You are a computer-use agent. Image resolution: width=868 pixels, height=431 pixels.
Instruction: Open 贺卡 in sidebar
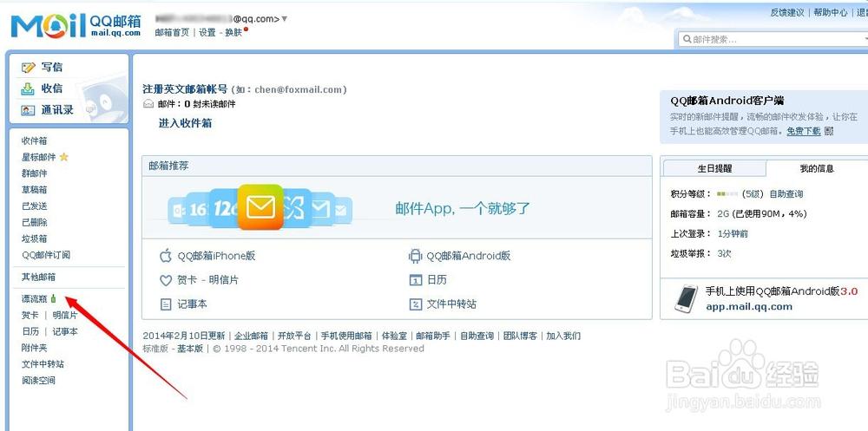[x=30, y=316]
